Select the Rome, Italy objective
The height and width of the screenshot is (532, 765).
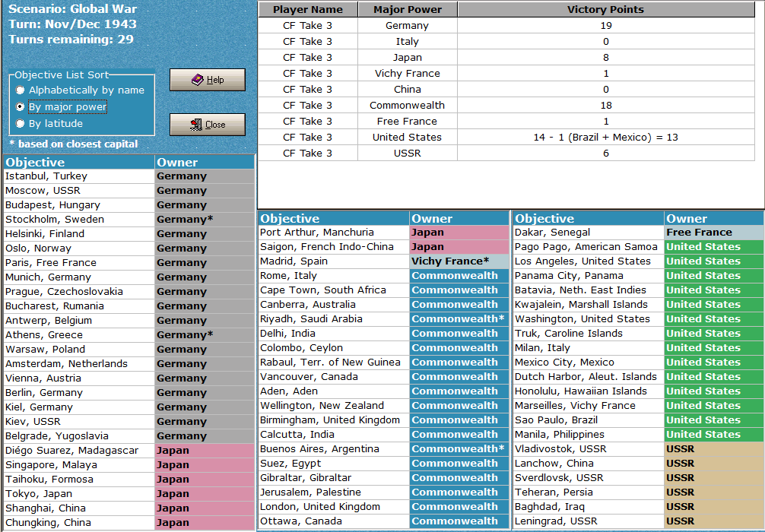[334, 276]
